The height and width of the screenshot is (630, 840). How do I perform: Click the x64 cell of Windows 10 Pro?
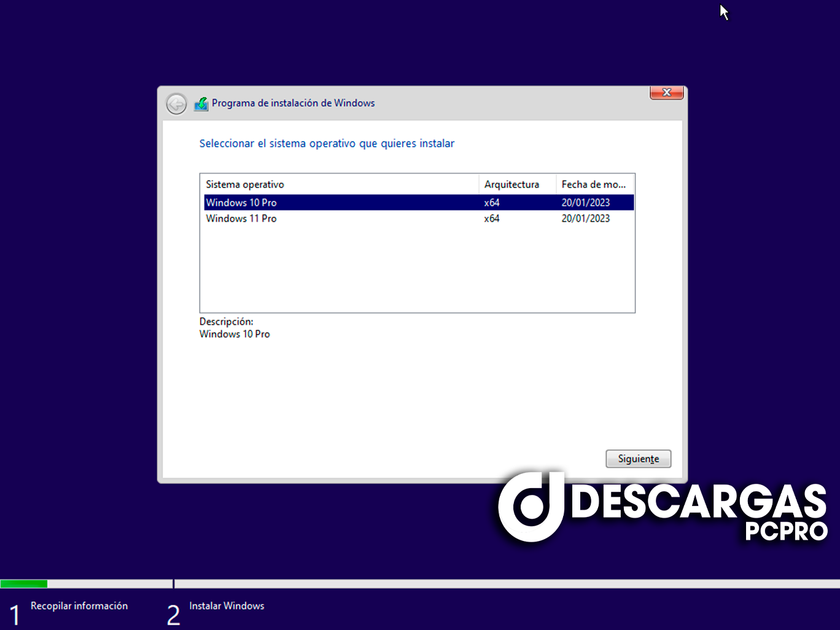[x=492, y=203]
